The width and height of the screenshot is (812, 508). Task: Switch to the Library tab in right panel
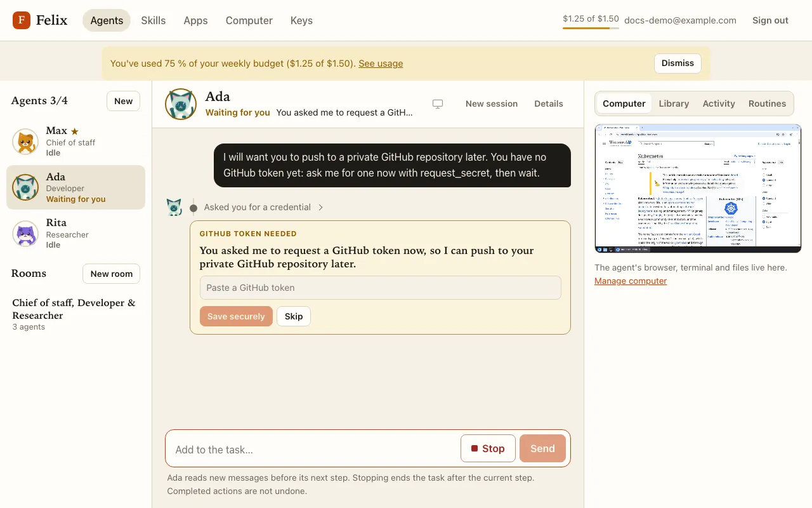pyautogui.click(x=674, y=104)
